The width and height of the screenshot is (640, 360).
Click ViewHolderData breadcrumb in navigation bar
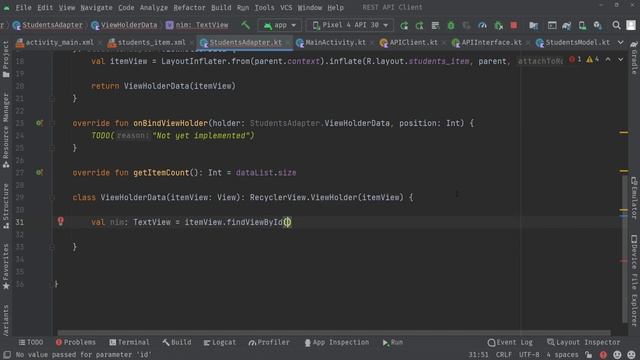[124, 25]
